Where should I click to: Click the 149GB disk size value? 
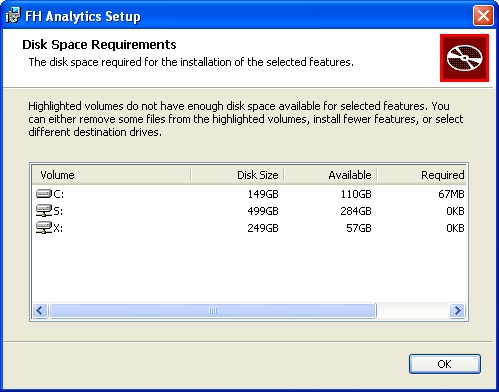(263, 194)
